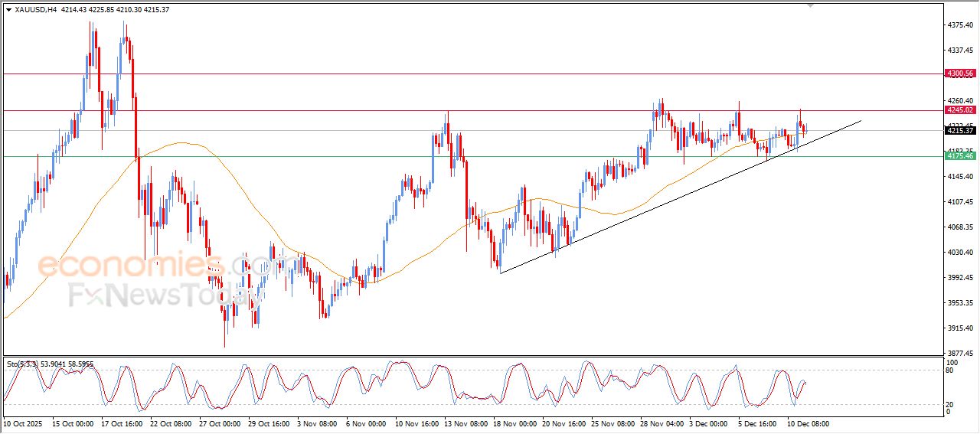
Task: Click the Sto(5,3,3) indicator label
Action: [22, 364]
